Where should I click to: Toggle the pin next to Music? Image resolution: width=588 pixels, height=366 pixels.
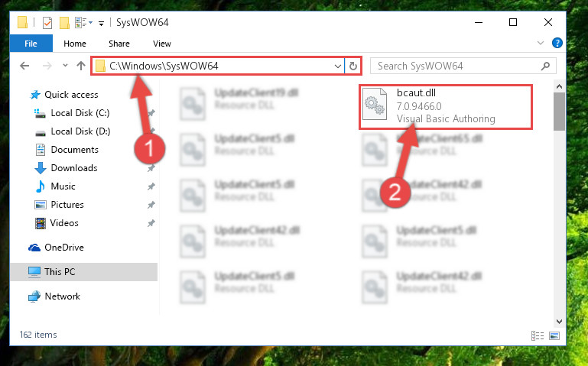[x=151, y=186]
